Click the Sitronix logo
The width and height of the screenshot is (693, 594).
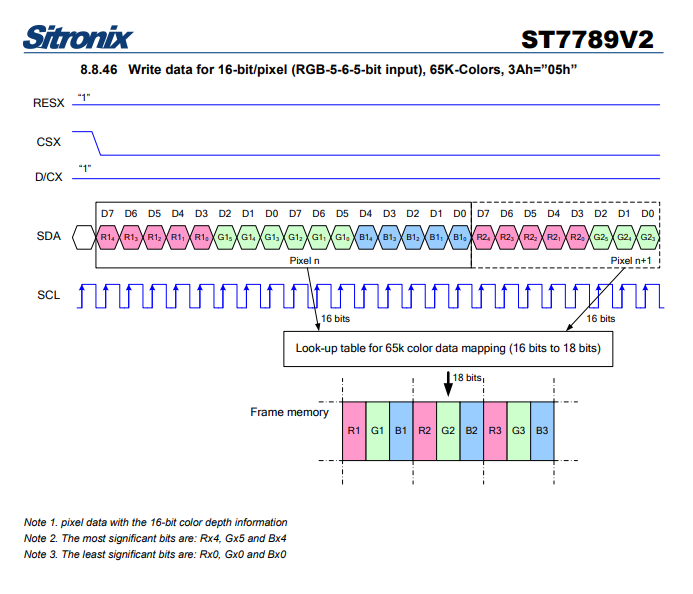[x=78, y=38]
